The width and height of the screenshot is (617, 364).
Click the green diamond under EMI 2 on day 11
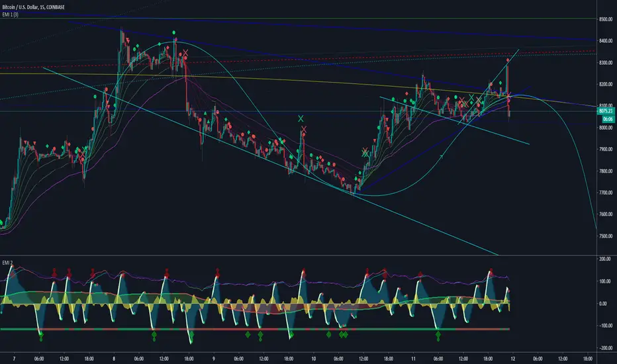point(438,336)
